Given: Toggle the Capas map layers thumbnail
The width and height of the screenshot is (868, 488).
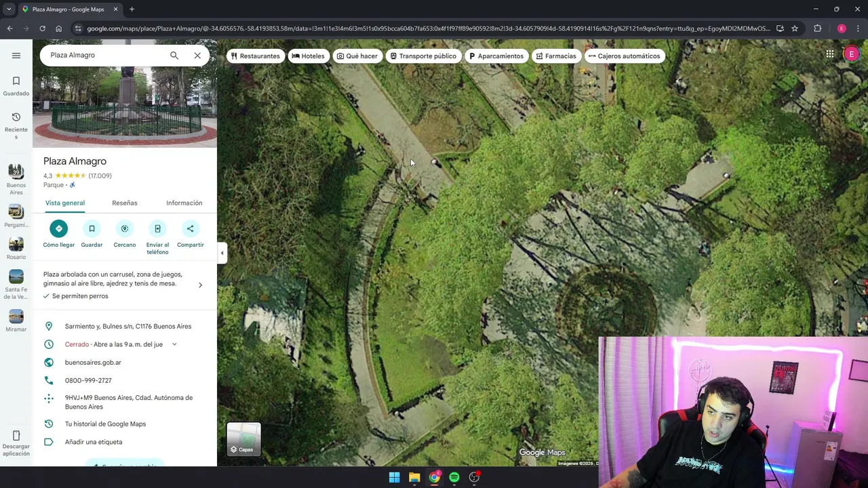Looking at the screenshot, I should pos(243,439).
